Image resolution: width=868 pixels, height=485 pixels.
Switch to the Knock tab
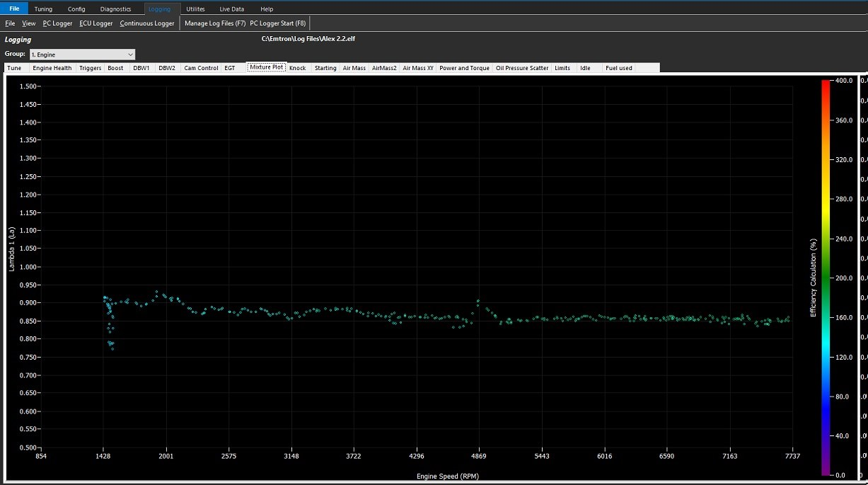click(297, 68)
